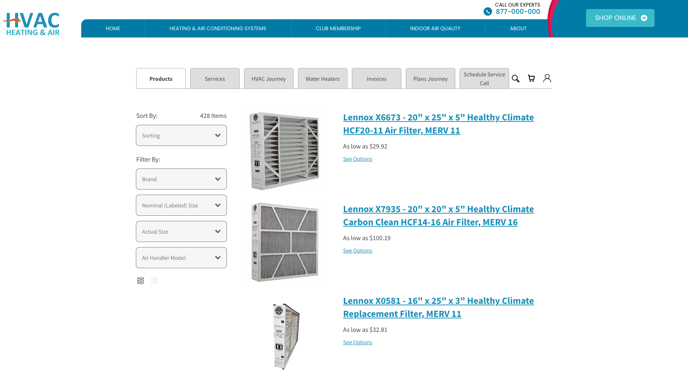Switch to the Services tab
The width and height of the screenshot is (688, 381).
[215, 79]
